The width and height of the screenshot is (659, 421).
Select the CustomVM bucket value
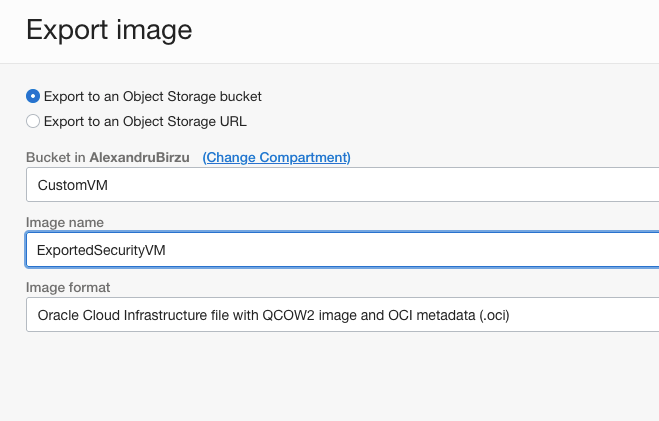pyautogui.click(x=70, y=185)
